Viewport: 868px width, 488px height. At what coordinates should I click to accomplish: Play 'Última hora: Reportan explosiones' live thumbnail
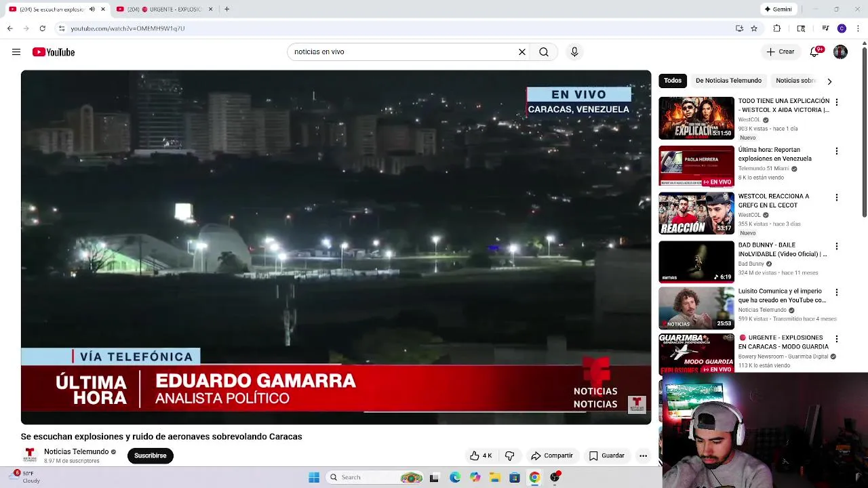tap(696, 166)
